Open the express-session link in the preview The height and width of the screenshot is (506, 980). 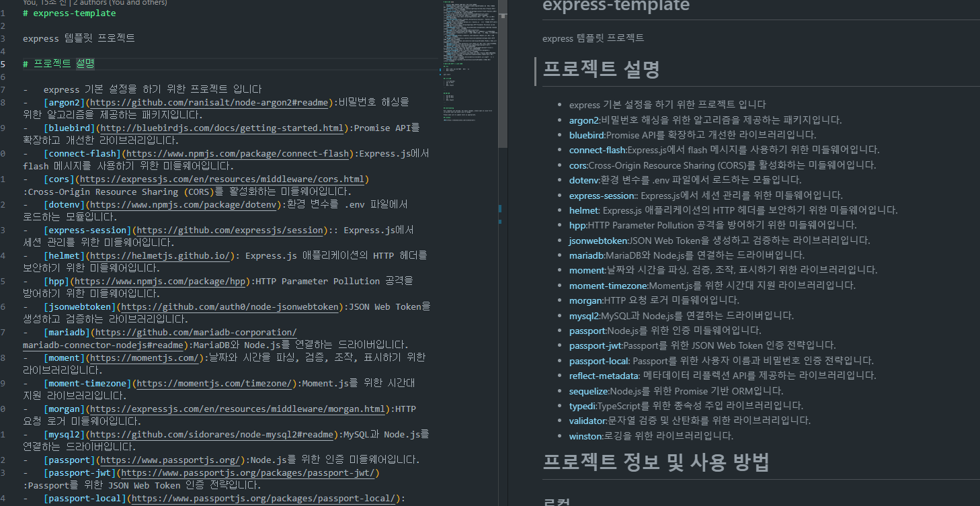pyautogui.click(x=602, y=195)
